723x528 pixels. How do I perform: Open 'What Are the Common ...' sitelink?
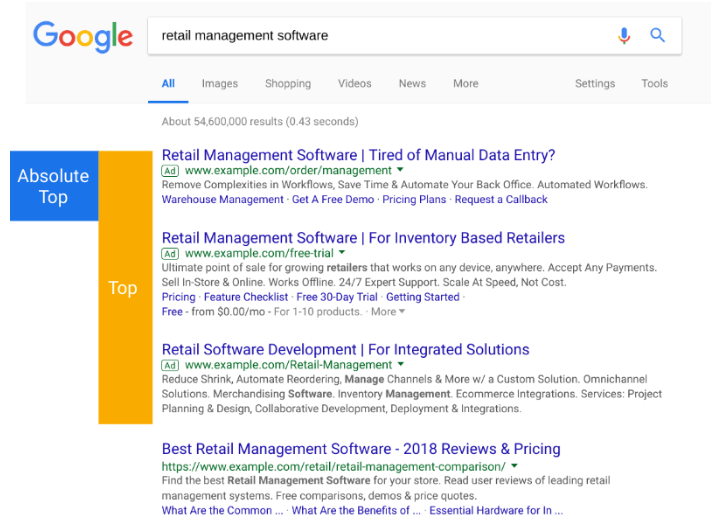click(x=222, y=510)
